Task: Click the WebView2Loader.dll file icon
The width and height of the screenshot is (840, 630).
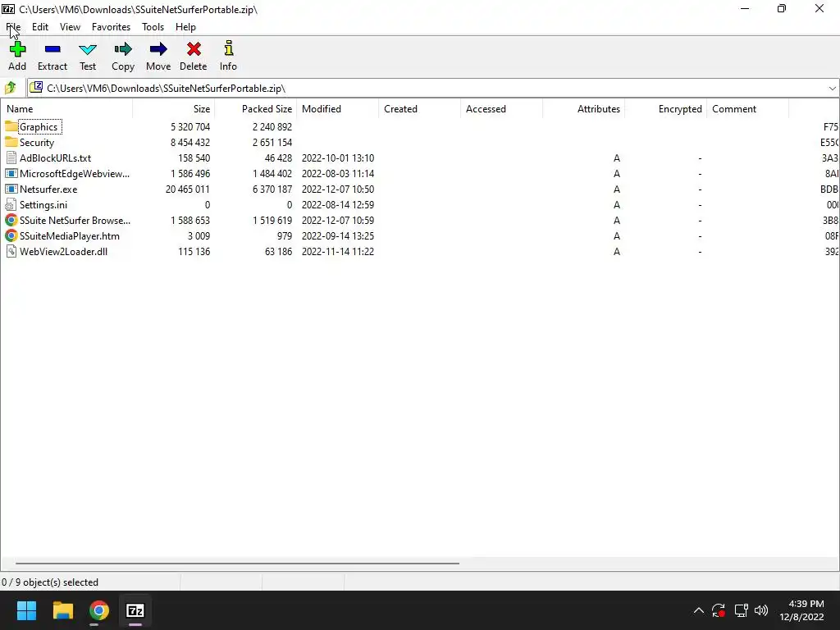Action: pyautogui.click(x=11, y=251)
